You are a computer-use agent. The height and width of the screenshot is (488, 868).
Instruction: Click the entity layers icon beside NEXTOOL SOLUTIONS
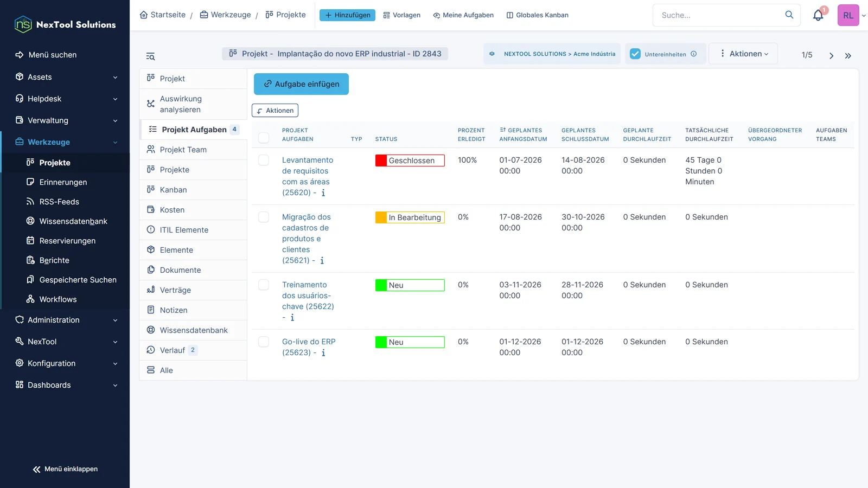click(x=492, y=54)
